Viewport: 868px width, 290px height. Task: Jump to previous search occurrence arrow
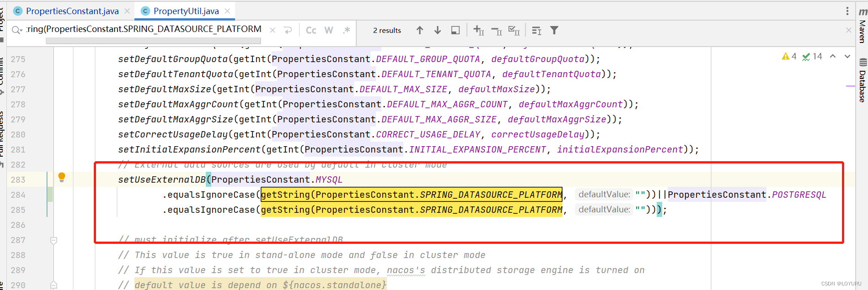[x=419, y=30]
